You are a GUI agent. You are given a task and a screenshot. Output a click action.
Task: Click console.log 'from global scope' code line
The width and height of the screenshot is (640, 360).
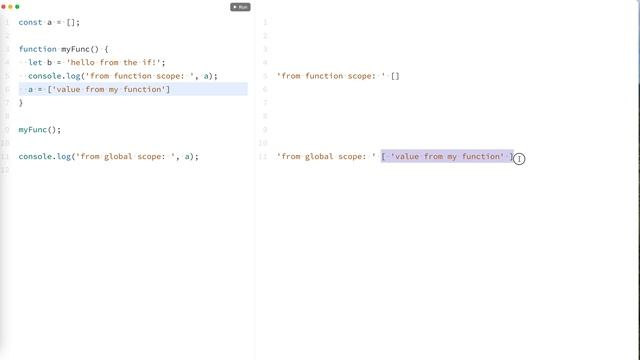109,157
